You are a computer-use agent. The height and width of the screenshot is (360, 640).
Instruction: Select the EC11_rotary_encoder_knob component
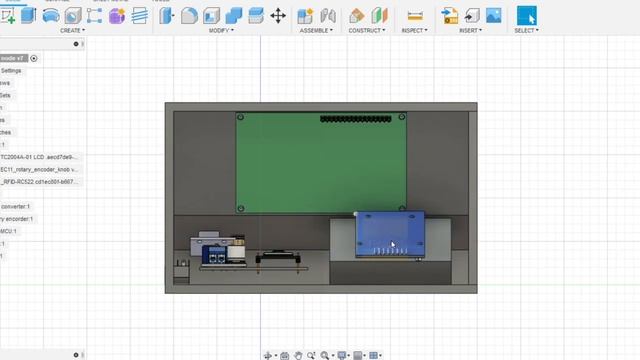pos(40,169)
